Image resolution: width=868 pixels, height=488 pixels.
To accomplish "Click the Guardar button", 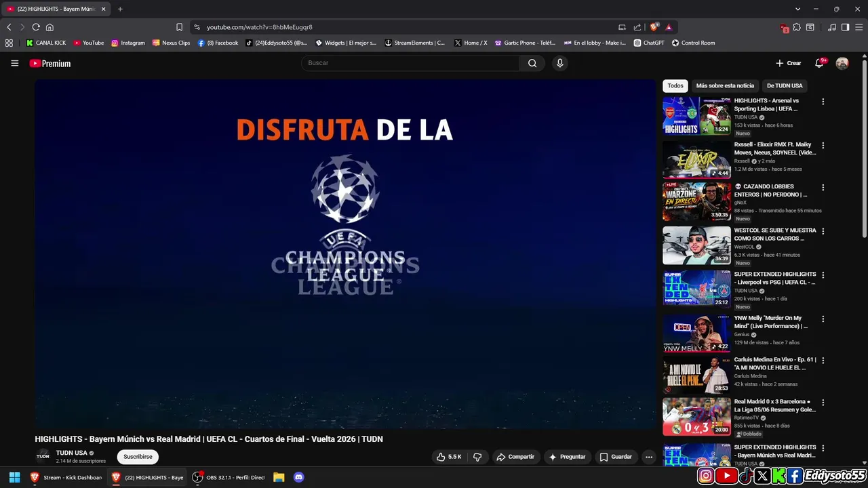I will (x=616, y=457).
